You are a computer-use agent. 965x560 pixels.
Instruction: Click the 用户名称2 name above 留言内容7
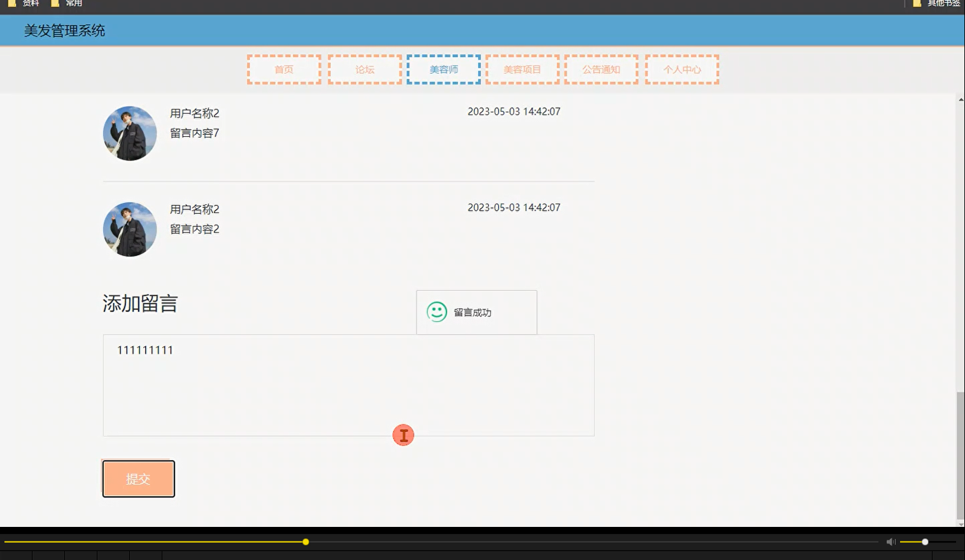click(x=195, y=113)
